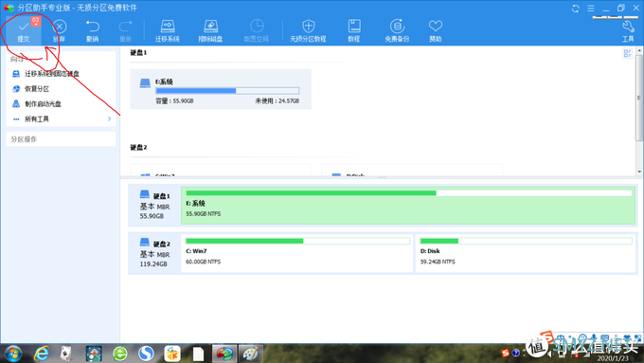644x363 pixels.
Task: Launch Internet Explorer from taskbar
Action: [x=41, y=354]
